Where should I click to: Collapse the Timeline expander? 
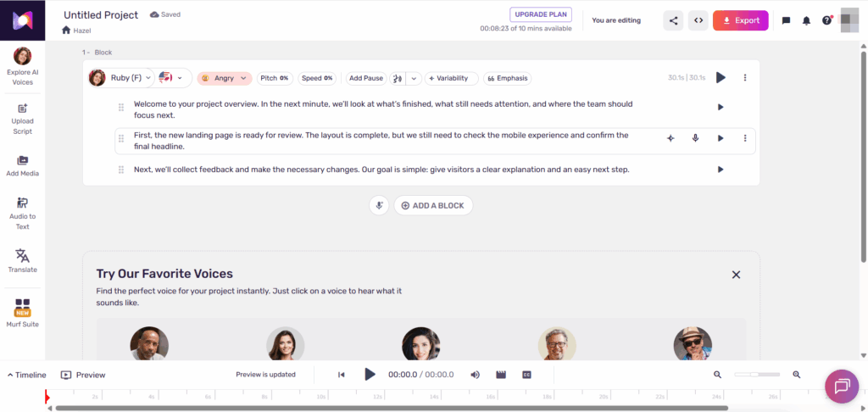point(26,375)
